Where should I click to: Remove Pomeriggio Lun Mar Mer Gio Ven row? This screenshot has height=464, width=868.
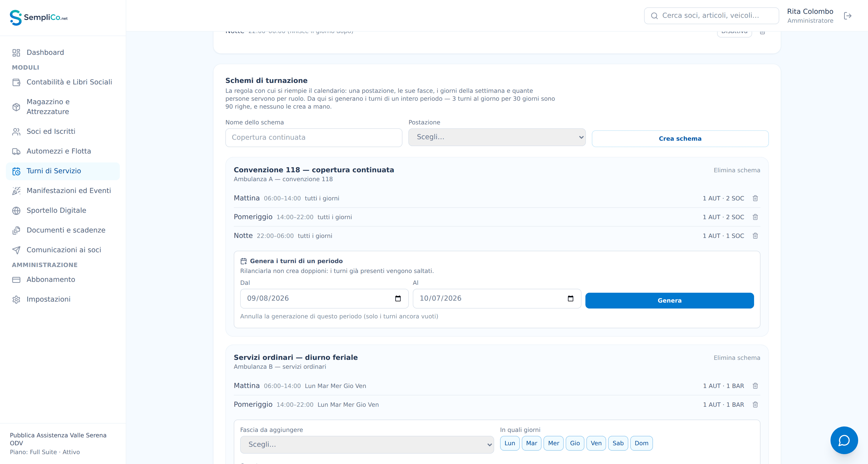pos(755,405)
